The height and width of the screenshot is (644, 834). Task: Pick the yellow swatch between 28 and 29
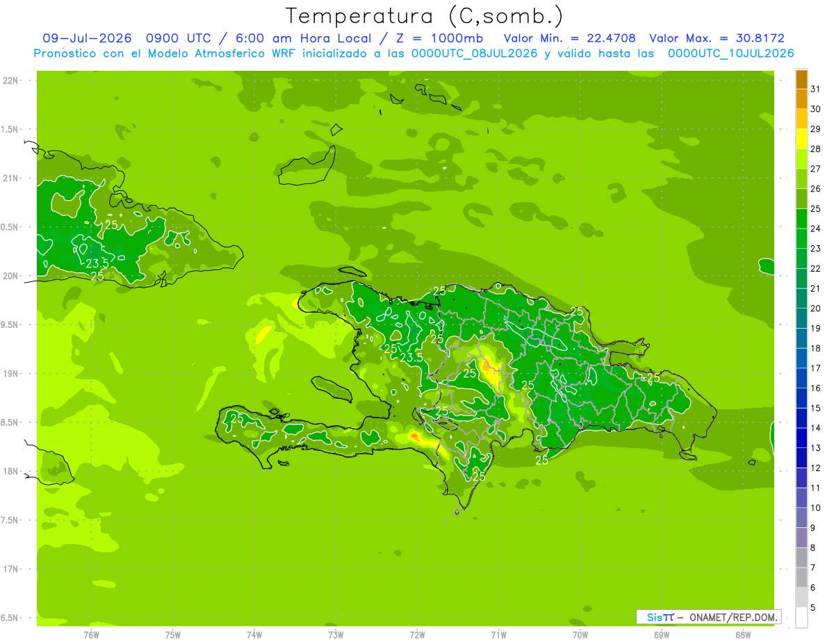click(801, 139)
